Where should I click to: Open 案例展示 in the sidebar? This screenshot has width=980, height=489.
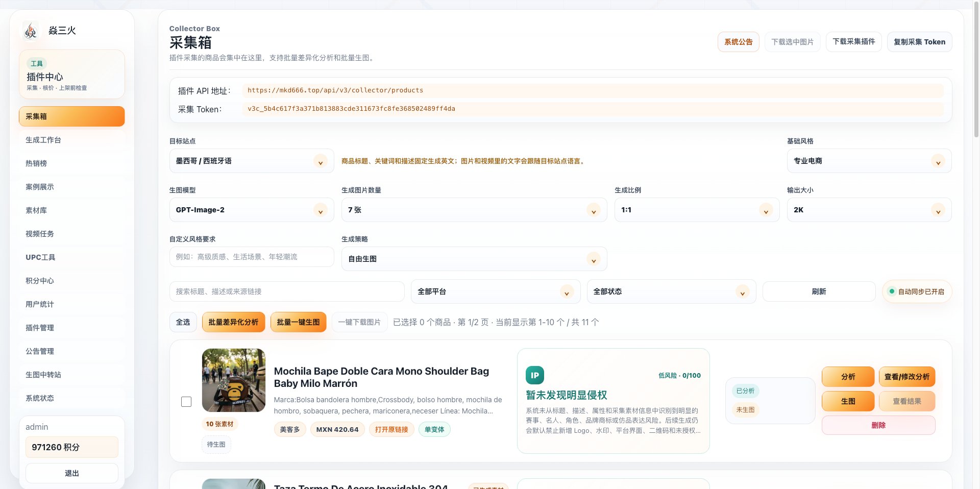tap(71, 187)
